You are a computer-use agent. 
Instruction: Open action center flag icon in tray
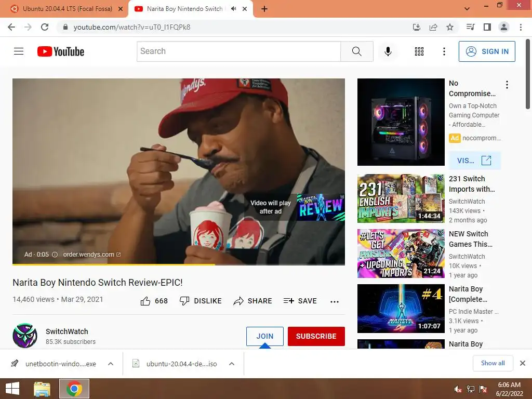pos(483,389)
